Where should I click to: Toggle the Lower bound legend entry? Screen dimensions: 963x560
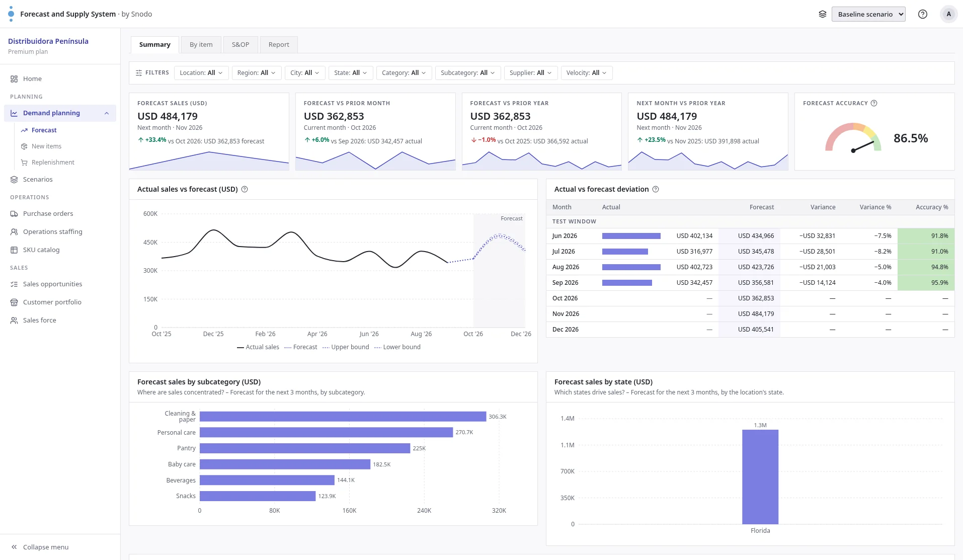[397, 347]
